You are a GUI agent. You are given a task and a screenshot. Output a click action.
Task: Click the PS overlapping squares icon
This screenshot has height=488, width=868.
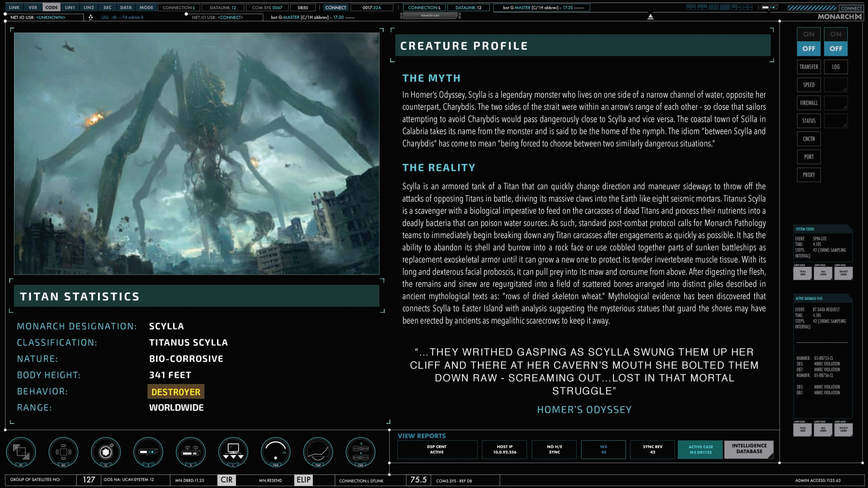[x=21, y=452]
